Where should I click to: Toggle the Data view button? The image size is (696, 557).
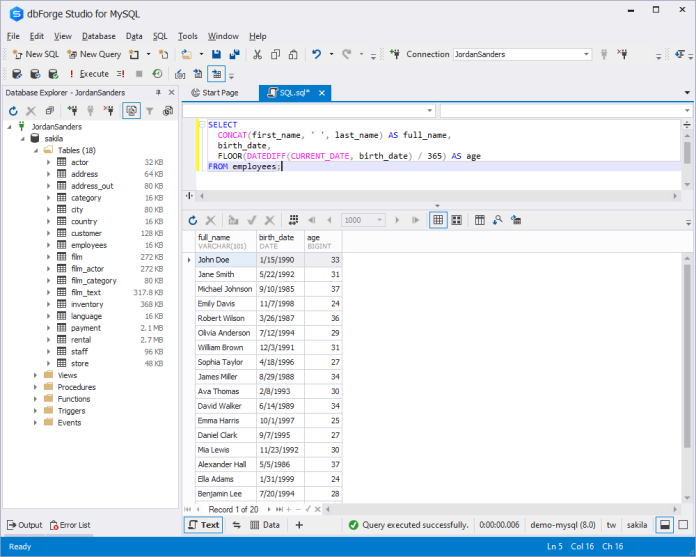click(x=263, y=525)
